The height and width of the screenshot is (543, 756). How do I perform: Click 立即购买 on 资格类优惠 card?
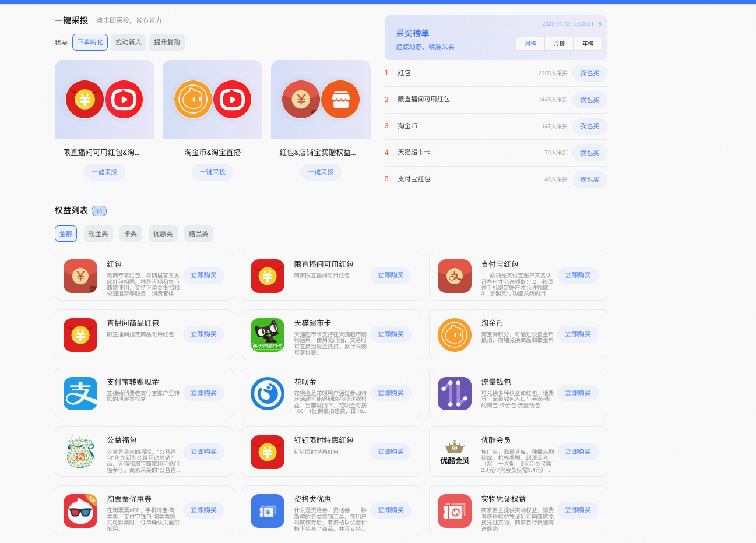click(x=391, y=510)
